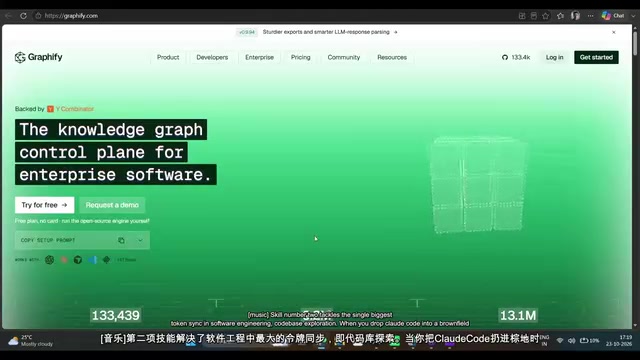
Task: Dismiss the announcement banner with X
Action: (614, 32)
